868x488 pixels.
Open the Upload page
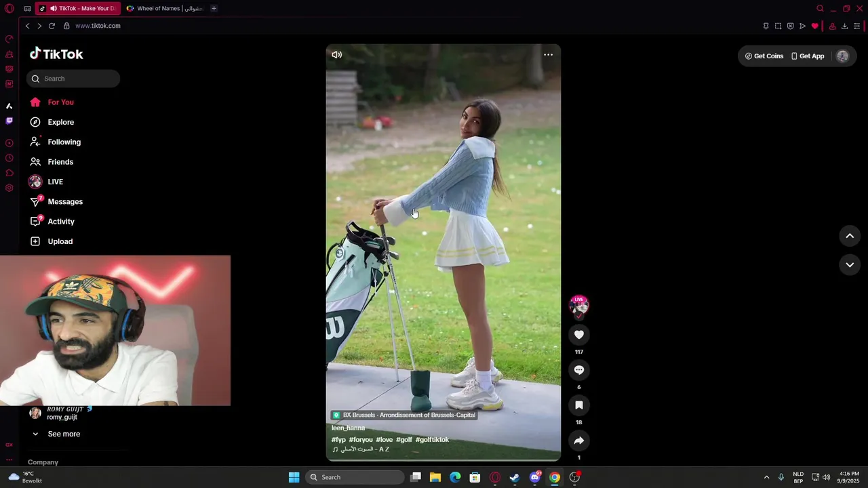[x=51, y=241]
